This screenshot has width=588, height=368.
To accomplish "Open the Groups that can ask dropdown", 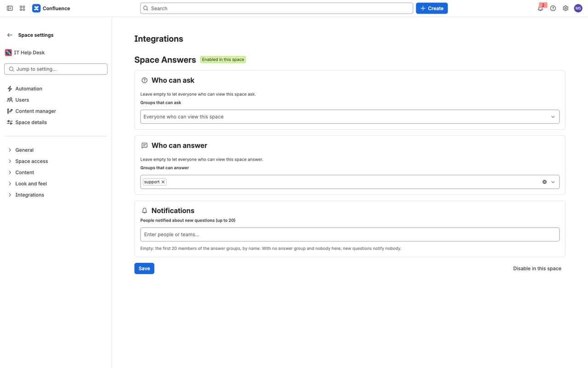I will [350, 116].
